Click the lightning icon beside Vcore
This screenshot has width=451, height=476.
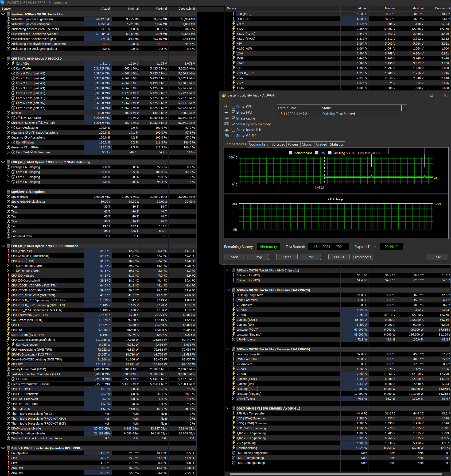(234, 24)
